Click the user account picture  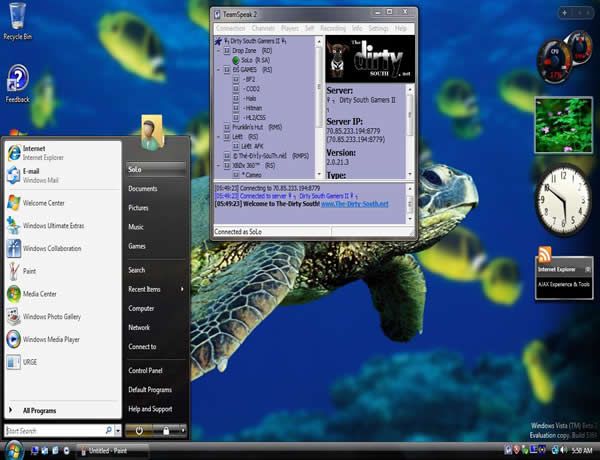coord(152,132)
